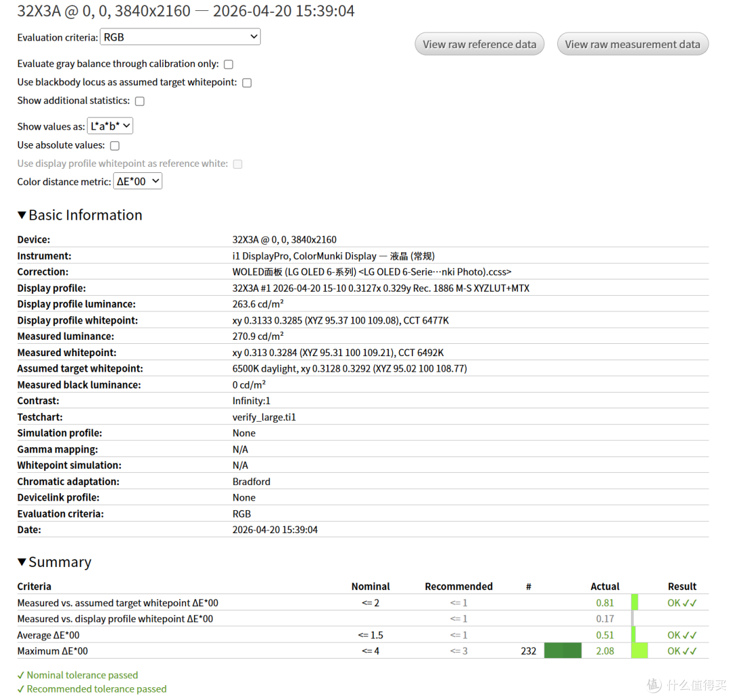Open the Color distance metric ΔE*00 dropdown
733x700 pixels.
tap(138, 181)
